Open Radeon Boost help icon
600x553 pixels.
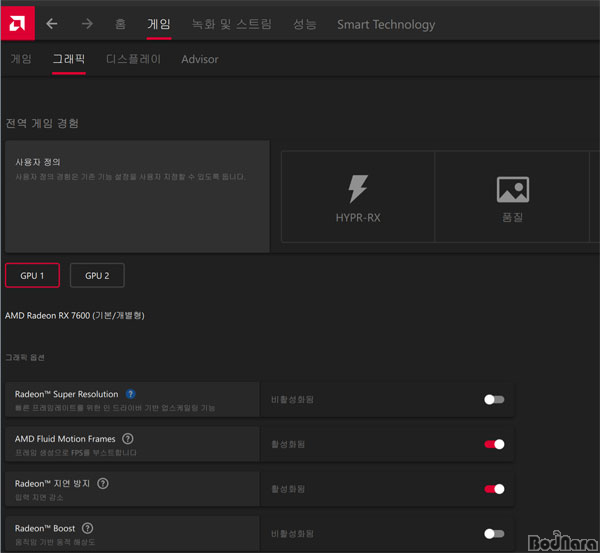(x=88, y=528)
